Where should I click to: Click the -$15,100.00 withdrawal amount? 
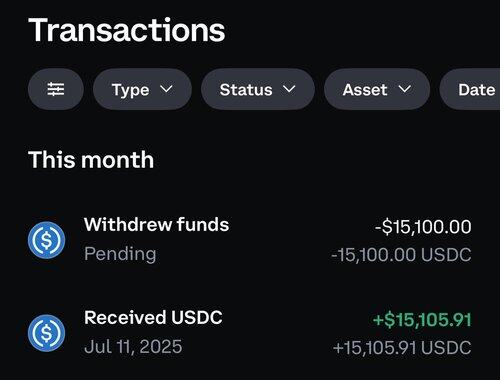(x=423, y=227)
